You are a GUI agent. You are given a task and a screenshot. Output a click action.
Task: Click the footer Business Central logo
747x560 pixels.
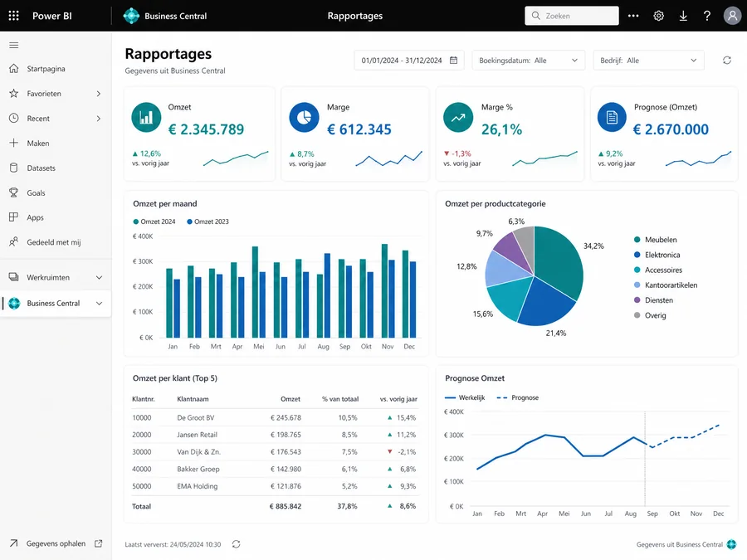click(731, 543)
